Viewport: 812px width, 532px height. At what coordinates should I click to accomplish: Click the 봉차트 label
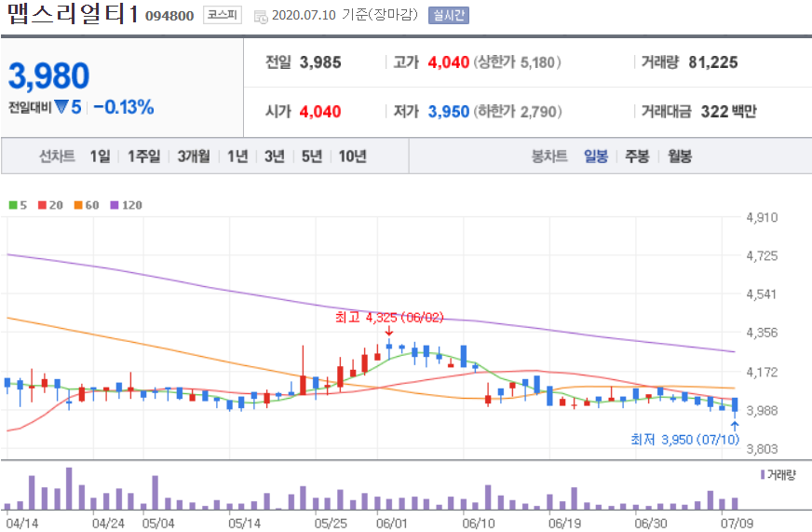[549, 156]
